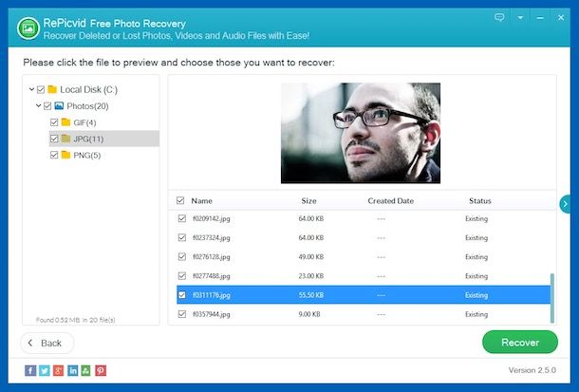579x392 pixels.
Task: Click the Recover button
Action: pyautogui.click(x=520, y=342)
